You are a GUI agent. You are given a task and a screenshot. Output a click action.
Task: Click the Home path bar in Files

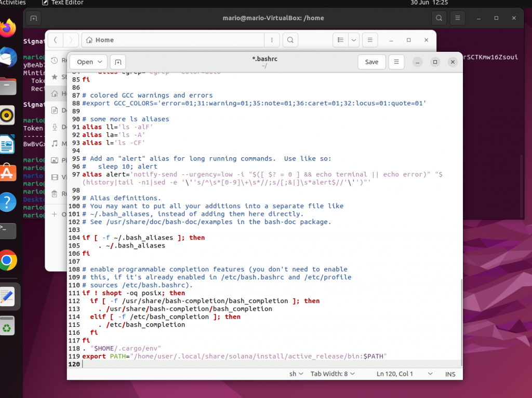tap(173, 40)
